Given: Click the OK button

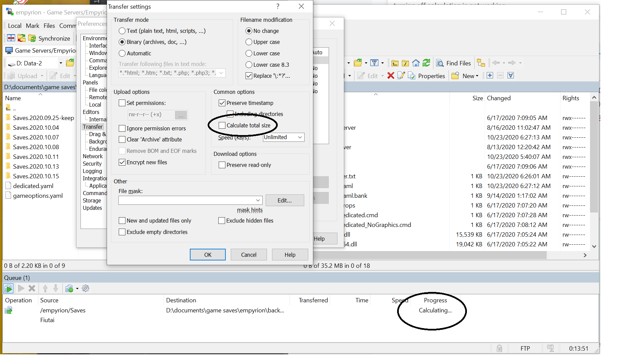Looking at the screenshot, I should (x=208, y=255).
